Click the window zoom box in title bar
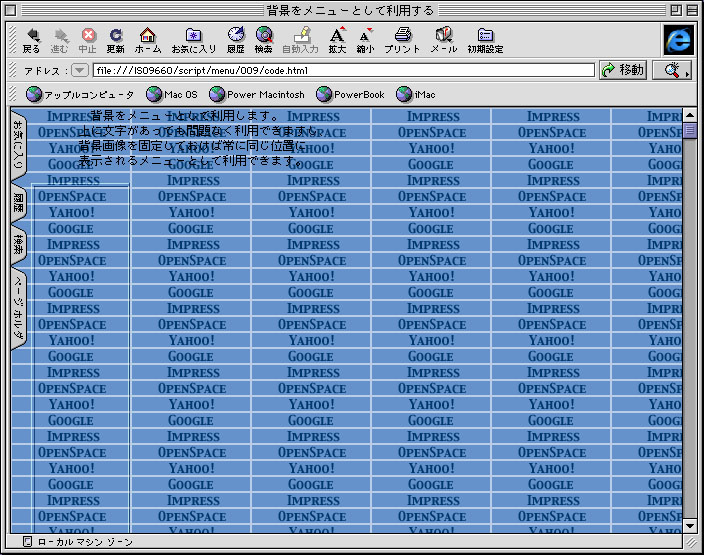The width and height of the screenshot is (704, 555). click(676, 10)
